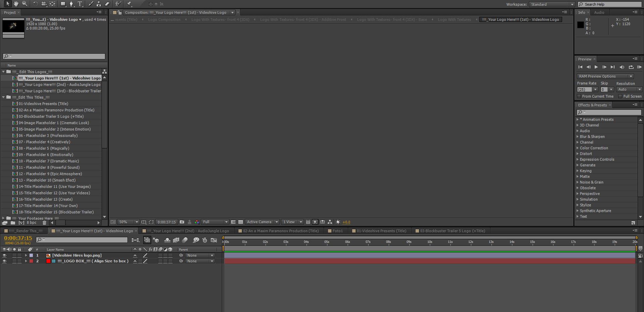This screenshot has height=312, width=644.
Task: Select the Horizontal Type tool
Action: [x=80, y=4]
